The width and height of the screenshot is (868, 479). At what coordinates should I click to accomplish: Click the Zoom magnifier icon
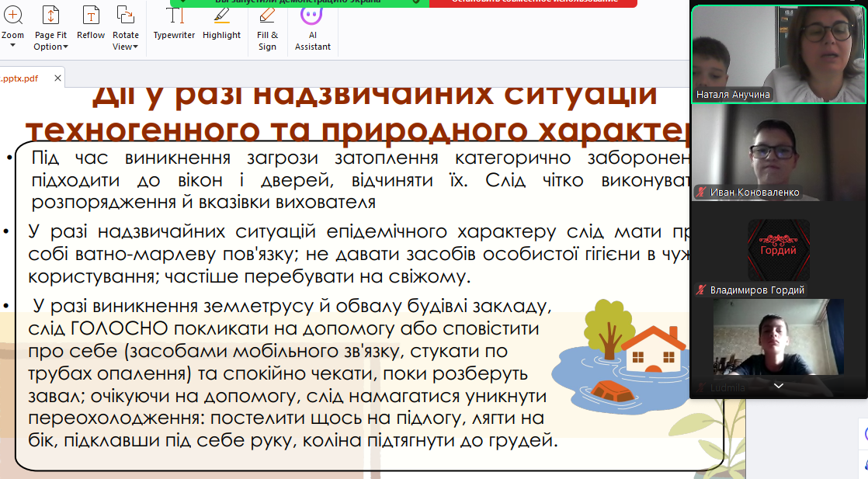(x=12, y=15)
